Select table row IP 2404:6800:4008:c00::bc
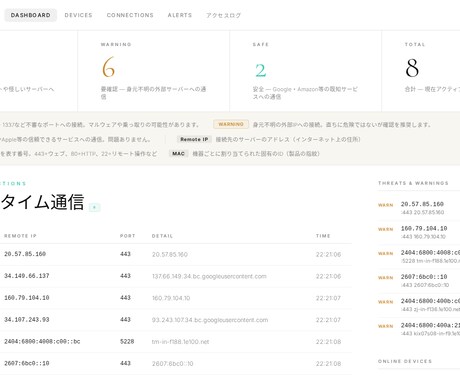This screenshot has height=380, width=460. coord(176,342)
